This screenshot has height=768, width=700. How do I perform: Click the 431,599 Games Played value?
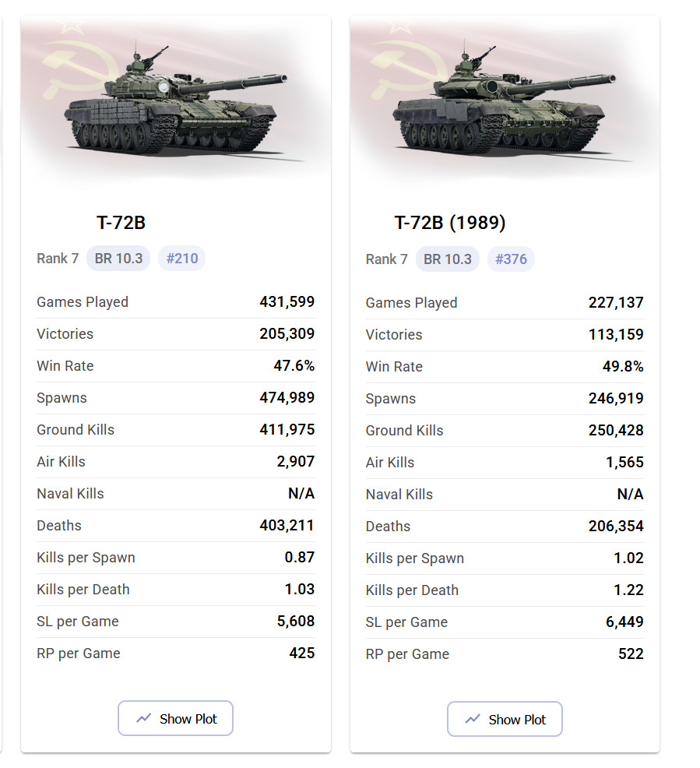pyautogui.click(x=287, y=301)
